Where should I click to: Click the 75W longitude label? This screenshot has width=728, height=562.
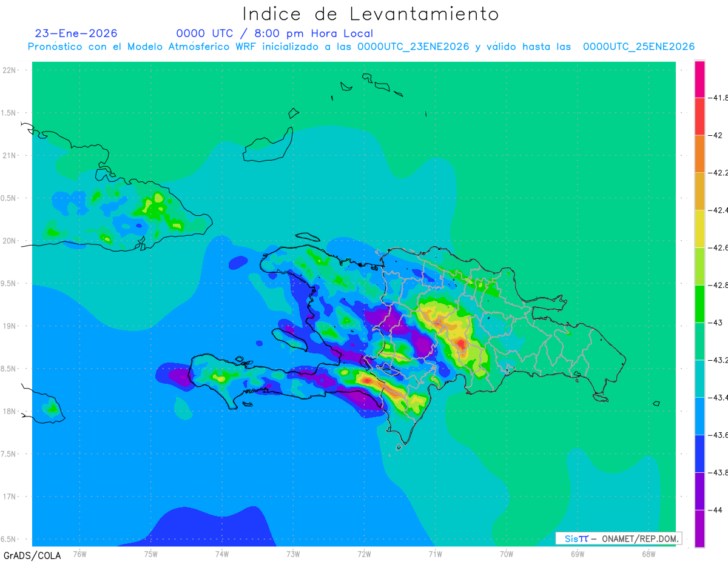150,554
